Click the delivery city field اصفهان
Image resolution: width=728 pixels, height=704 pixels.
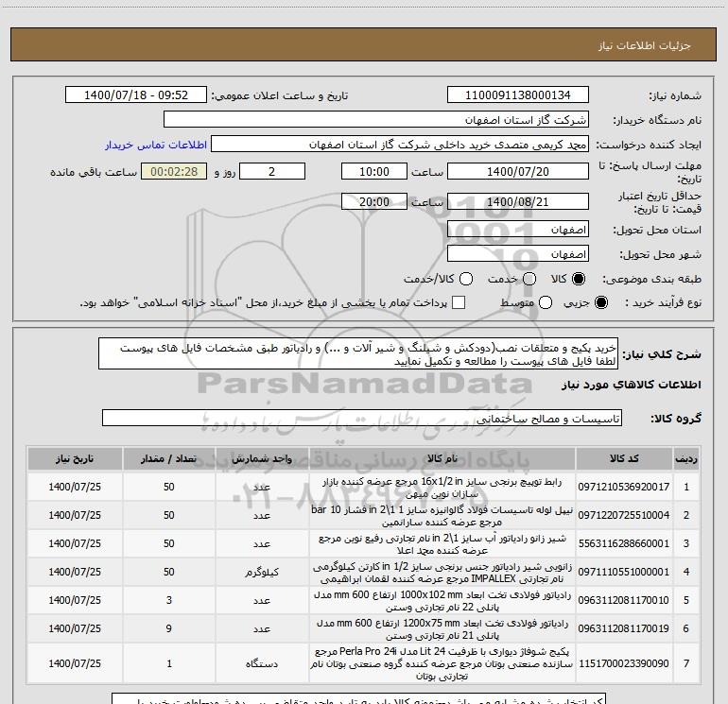pyautogui.click(x=518, y=254)
